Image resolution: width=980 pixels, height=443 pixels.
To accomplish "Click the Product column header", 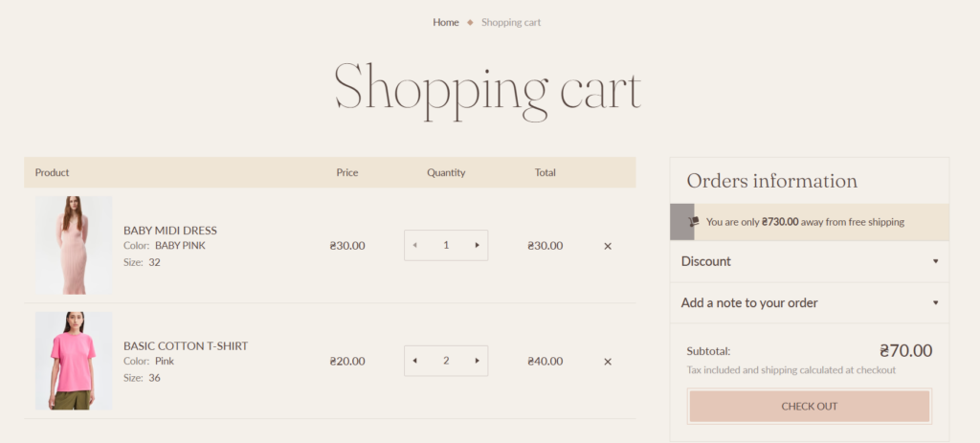I will pos(52,172).
